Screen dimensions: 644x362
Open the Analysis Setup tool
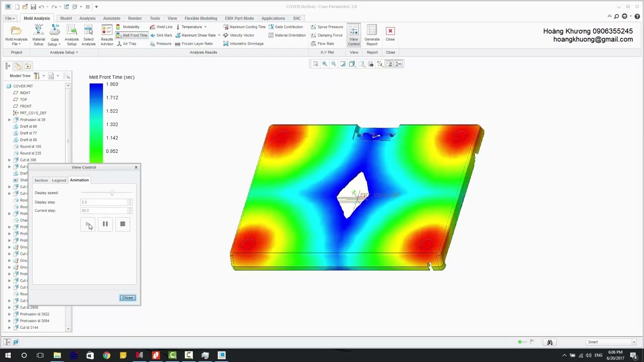71,35
